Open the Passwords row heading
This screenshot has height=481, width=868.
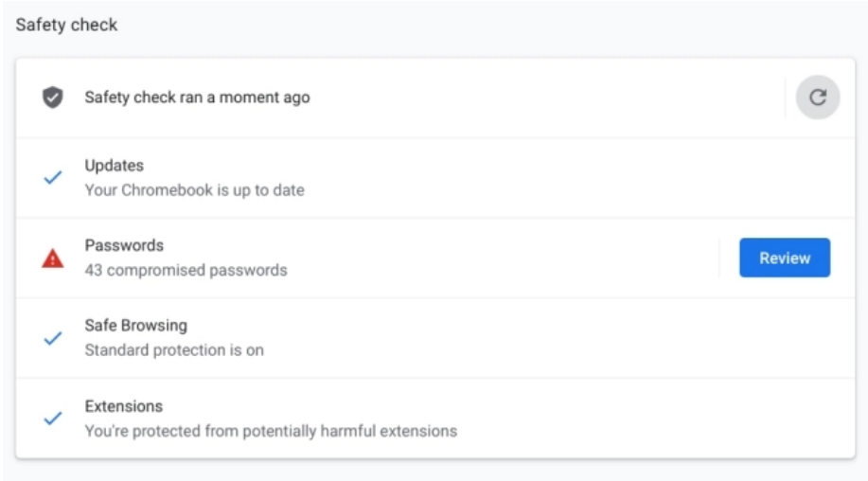124,245
